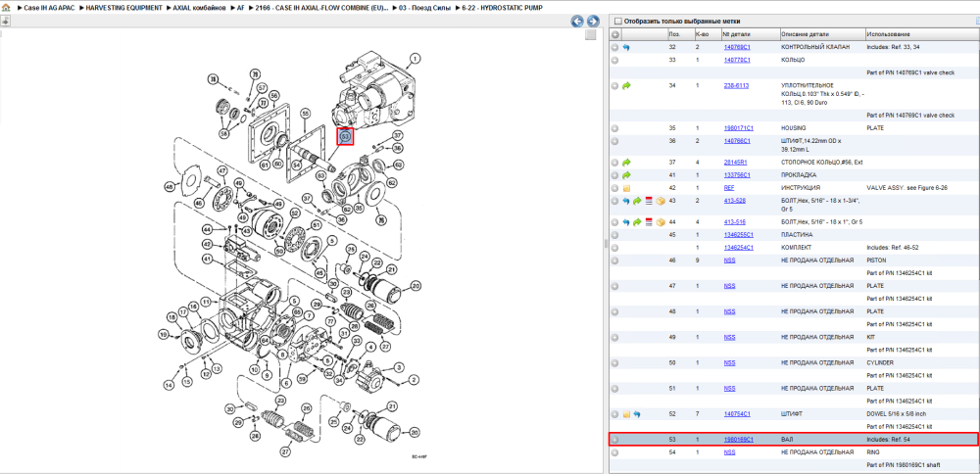
Task: Click the red list icon in row 43
Action: coord(649,201)
